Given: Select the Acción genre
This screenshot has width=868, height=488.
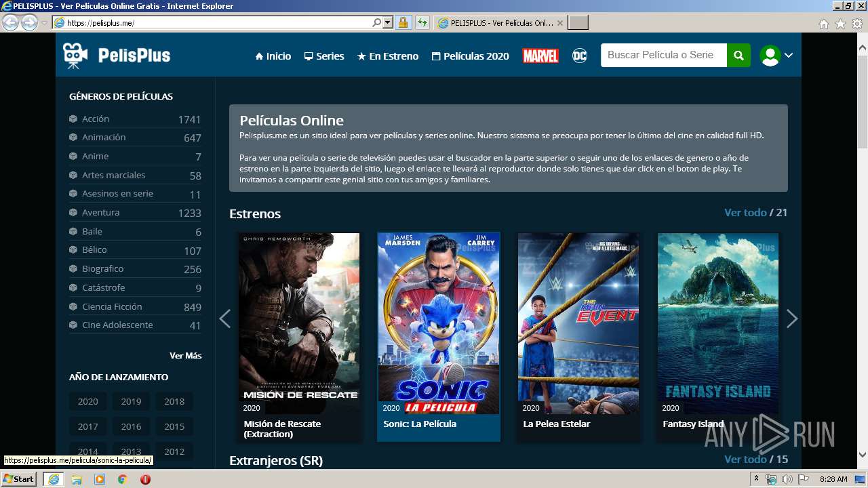Looking at the screenshot, I should click(x=135, y=119).
